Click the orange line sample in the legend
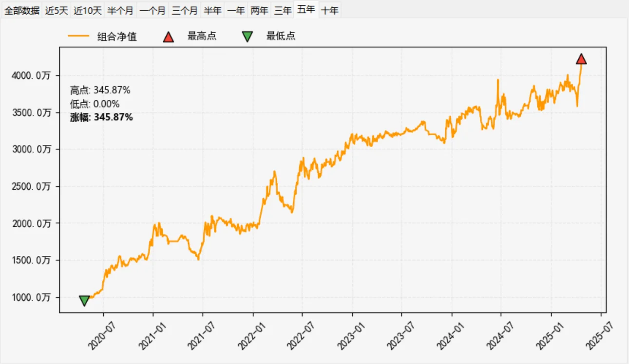 (78, 36)
